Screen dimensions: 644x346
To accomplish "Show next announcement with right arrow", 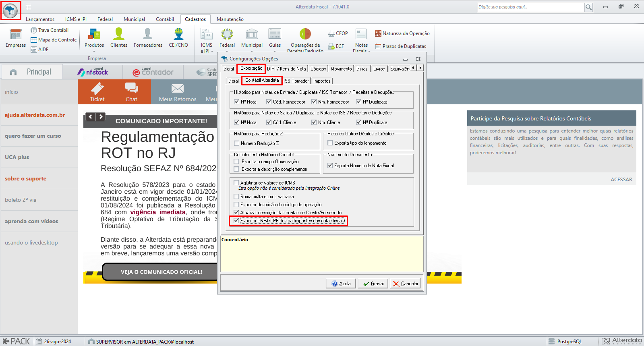I will (101, 117).
